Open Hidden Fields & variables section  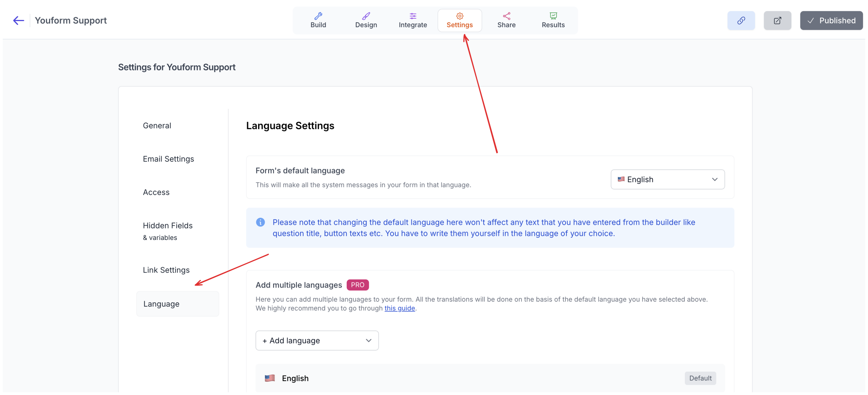[167, 231]
